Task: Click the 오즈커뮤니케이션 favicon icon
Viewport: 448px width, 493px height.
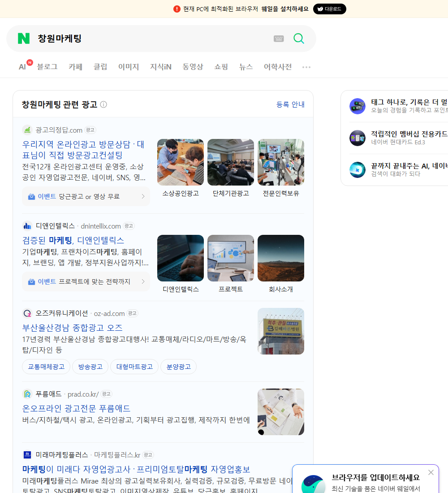Action: 27,313
